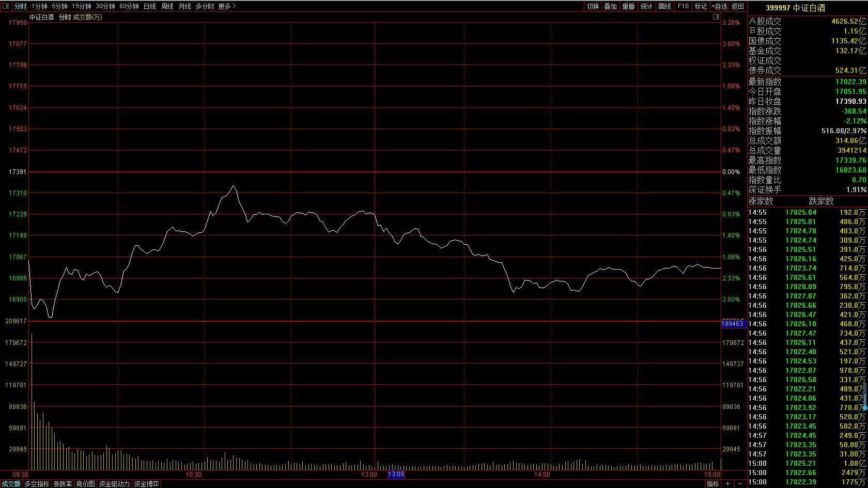
Task: Click the 权证成交 label
Action: [765, 60]
